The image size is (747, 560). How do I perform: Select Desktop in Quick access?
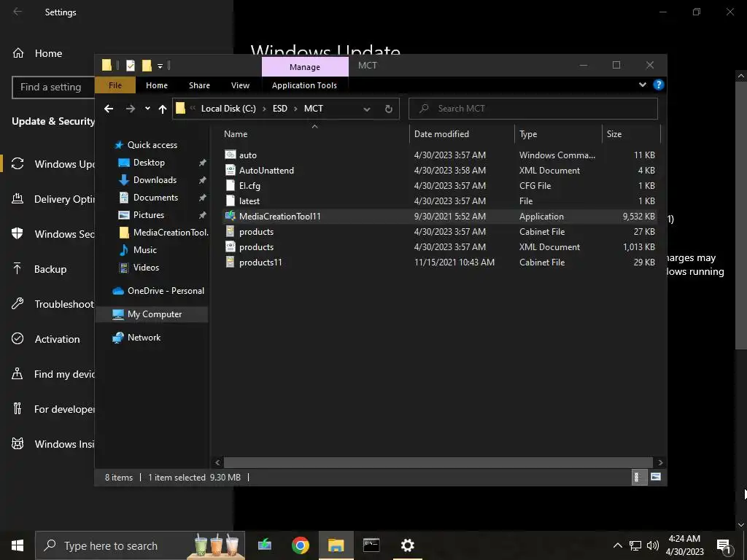[x=149, y=163]
